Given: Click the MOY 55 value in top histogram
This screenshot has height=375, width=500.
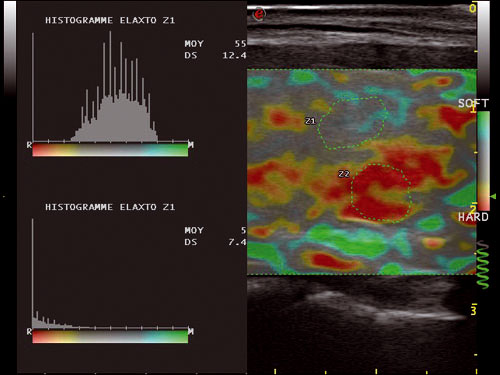Looking at the screenshot, I should click(215, 44).
